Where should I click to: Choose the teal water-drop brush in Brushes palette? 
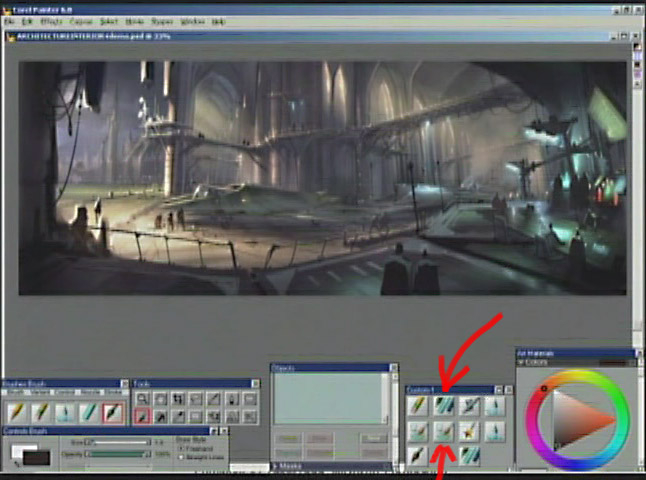click(x=65, y=412)
